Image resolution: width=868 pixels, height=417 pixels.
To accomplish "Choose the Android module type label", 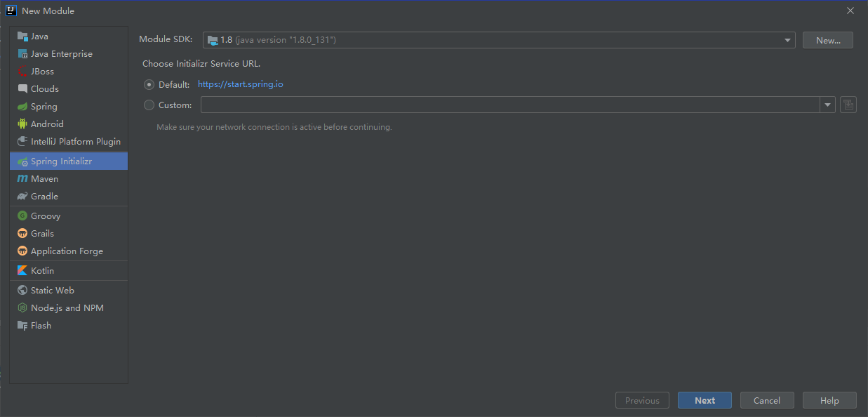I will pyautogui.click(x=47, y=124).
